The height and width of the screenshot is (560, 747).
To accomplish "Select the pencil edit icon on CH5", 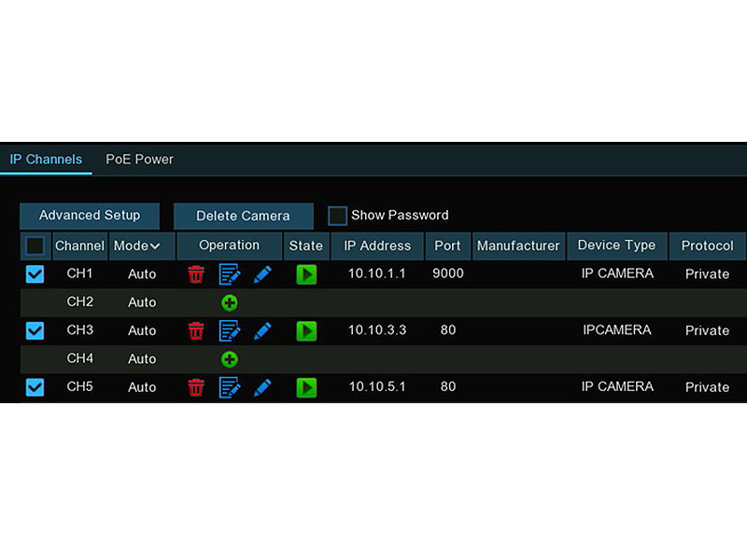I will point(262,387).
